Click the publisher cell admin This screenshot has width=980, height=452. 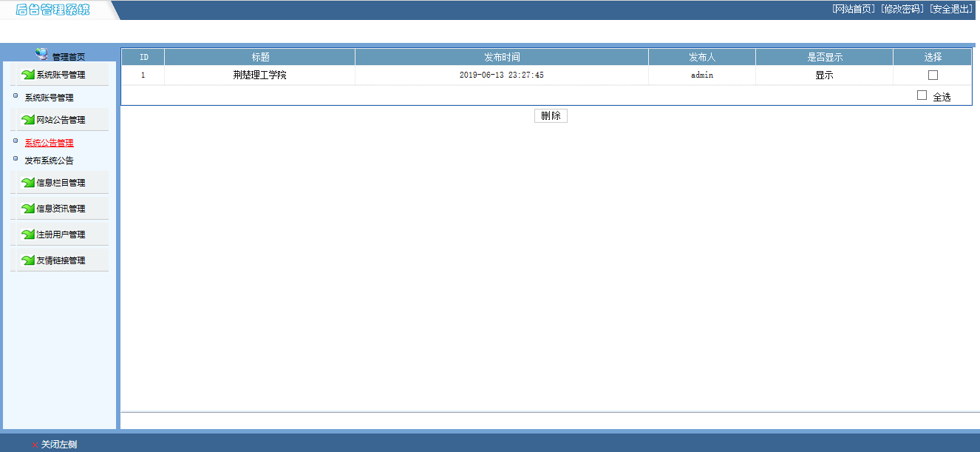[x=702, y=75]
